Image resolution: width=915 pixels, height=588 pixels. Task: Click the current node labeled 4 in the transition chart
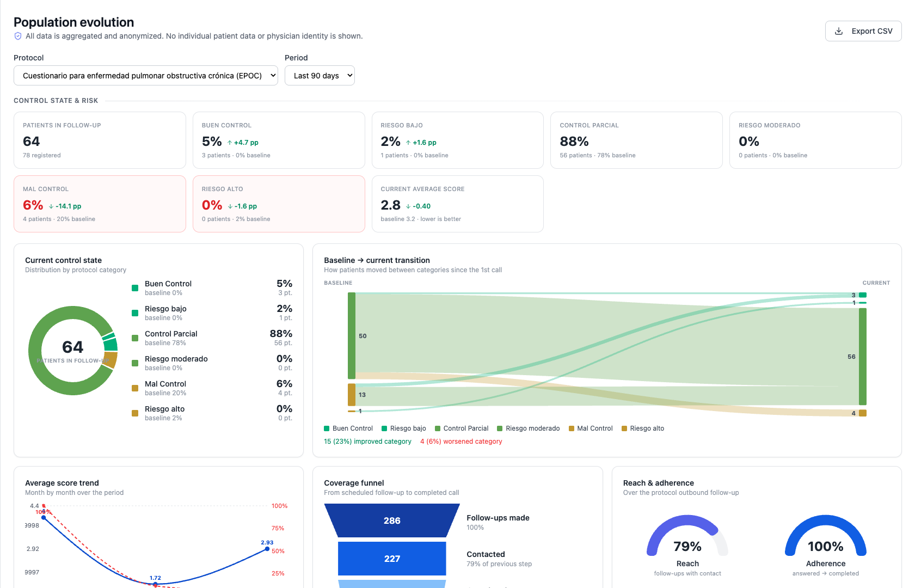pyautogui.click(x=863, y=413)
